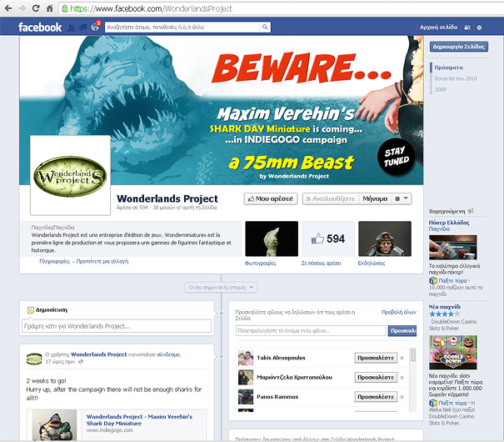Open Νέο παιχνίδι sponsored link
Screen dimensions: 504x442
445,307
